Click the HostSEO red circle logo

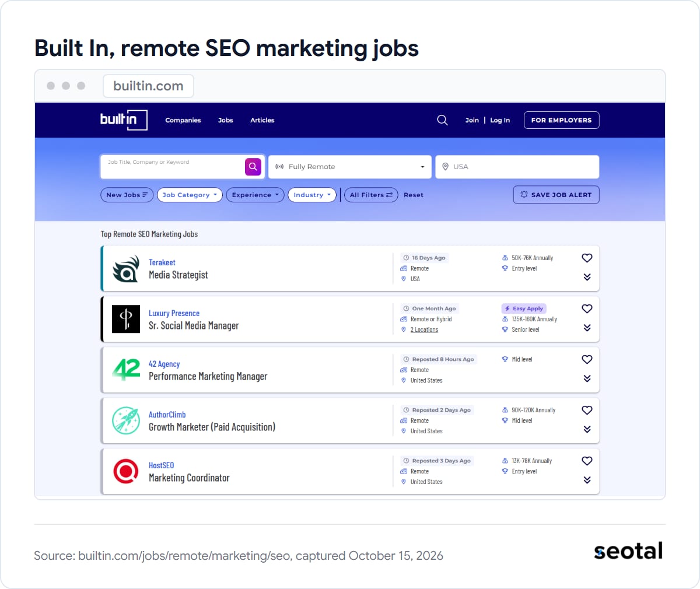pyautogui.click(x=126, y=471)
